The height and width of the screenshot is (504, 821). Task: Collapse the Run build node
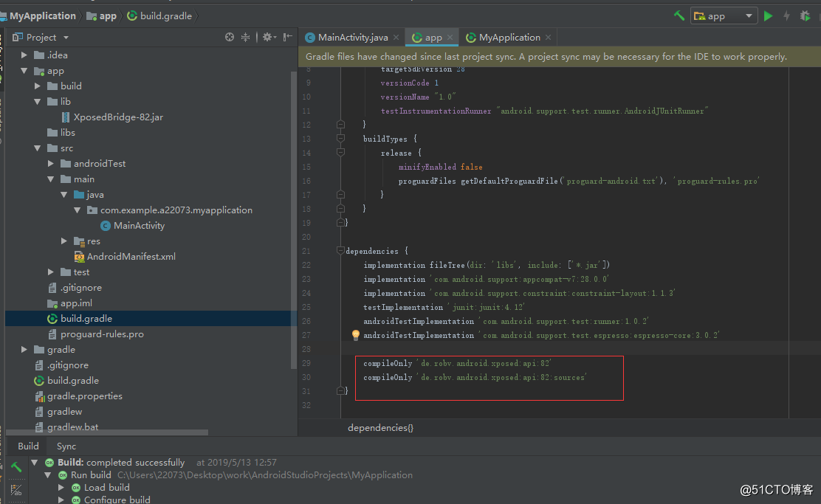(x=48, y=475)
